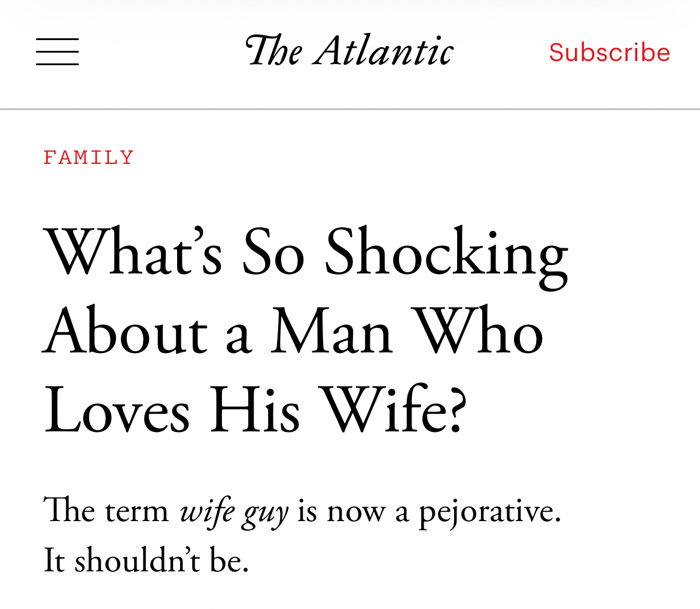Click the word "Loves" in the headline
The image size is (700, 609).
116,413
